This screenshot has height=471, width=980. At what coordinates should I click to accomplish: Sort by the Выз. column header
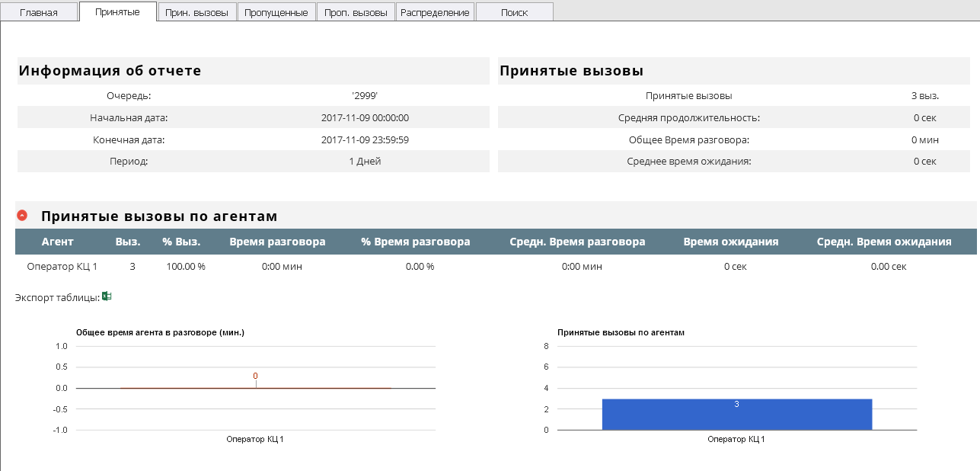point(128,242)
